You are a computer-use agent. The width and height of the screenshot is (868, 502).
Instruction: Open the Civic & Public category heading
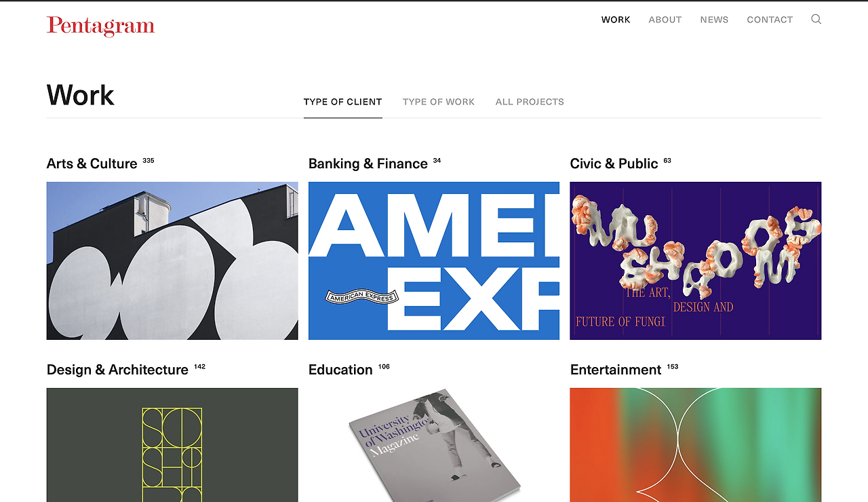click(614, 163)
